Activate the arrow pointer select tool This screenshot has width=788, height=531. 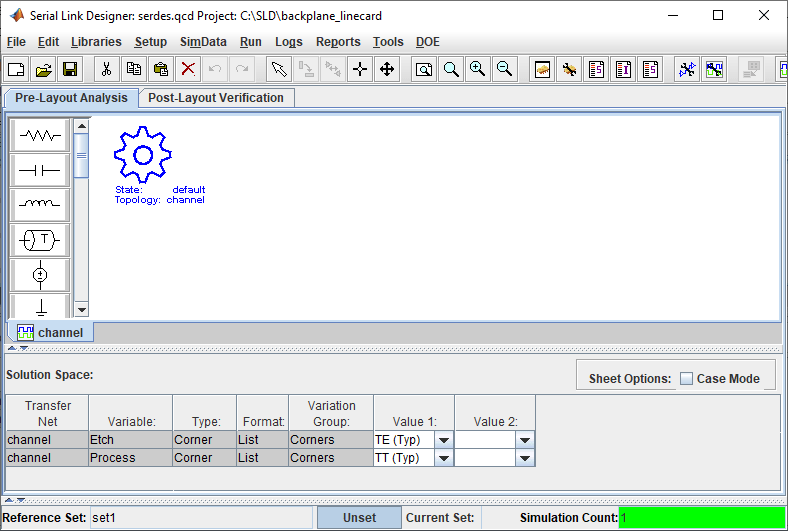(x=278, y=69)
